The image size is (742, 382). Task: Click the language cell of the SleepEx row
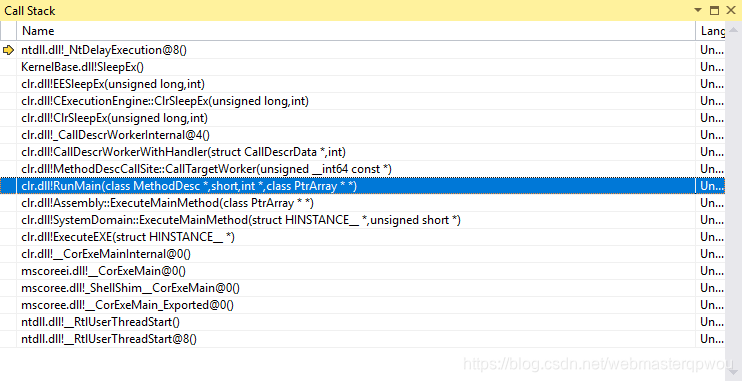(710, 67)
